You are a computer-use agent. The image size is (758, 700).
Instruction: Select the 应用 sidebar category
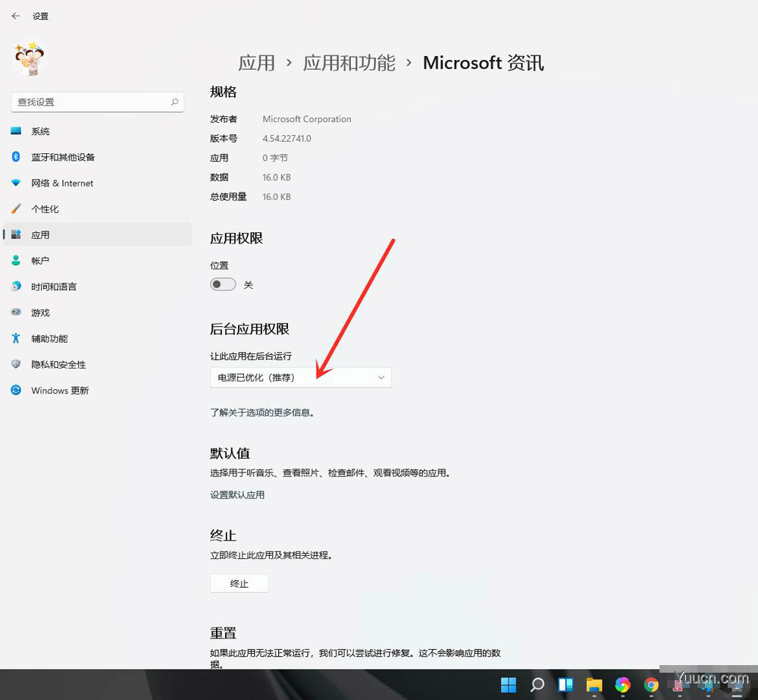(x=98, y=234)
